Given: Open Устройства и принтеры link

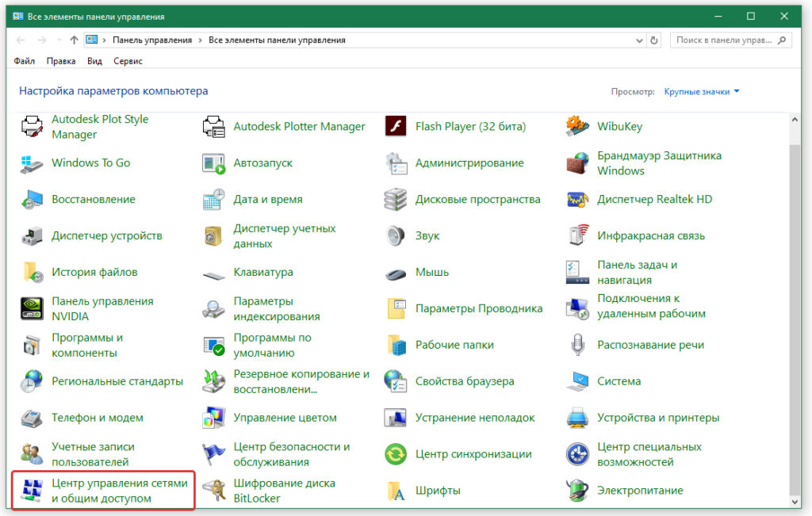Looking at the screenshot, I should pos(658,418).
